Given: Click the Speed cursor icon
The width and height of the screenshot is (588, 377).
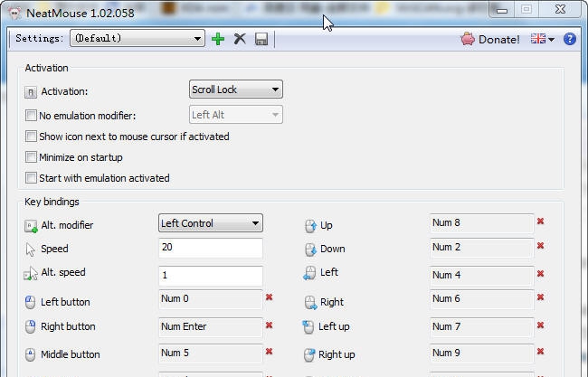Looking at the screenshot, I should [30, 250].
